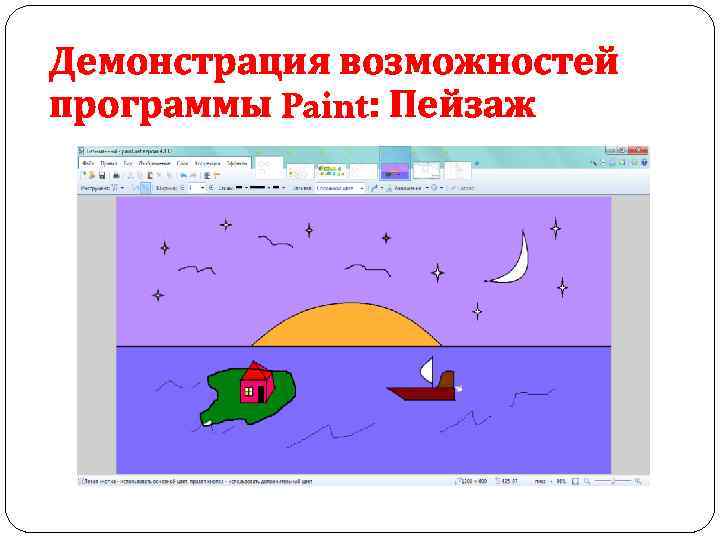Image resolution: width=720 pixels, height=540 pixels.
Task: Click the fit-to-window icon in status bar
Action: tap(575, 482)
